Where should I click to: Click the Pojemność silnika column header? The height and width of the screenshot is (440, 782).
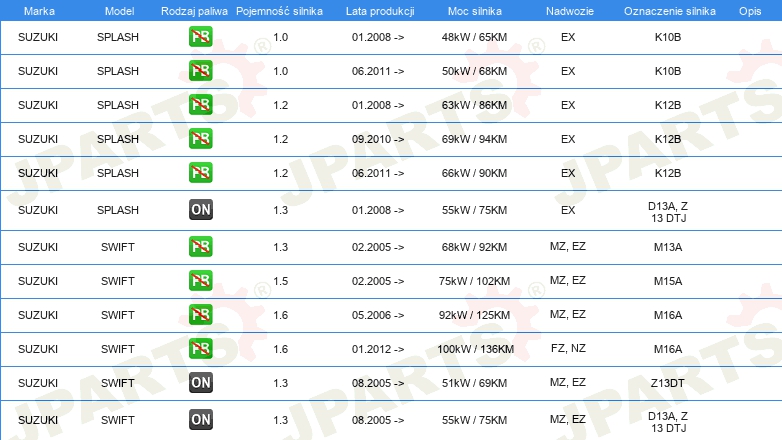pyautogui.click(x=279, y=11)
